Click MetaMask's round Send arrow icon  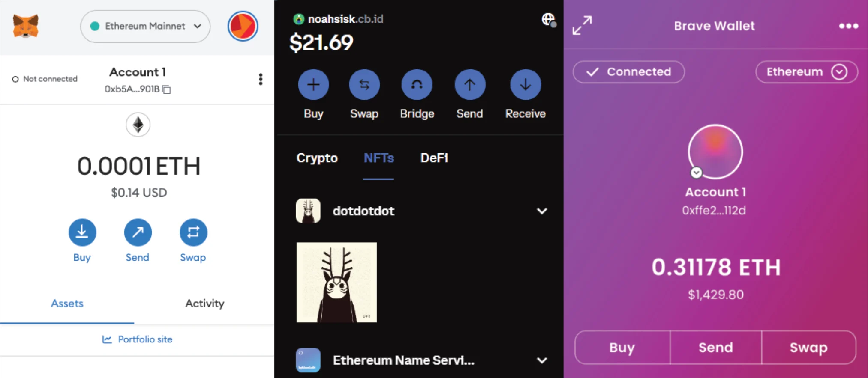pos(138,232)
